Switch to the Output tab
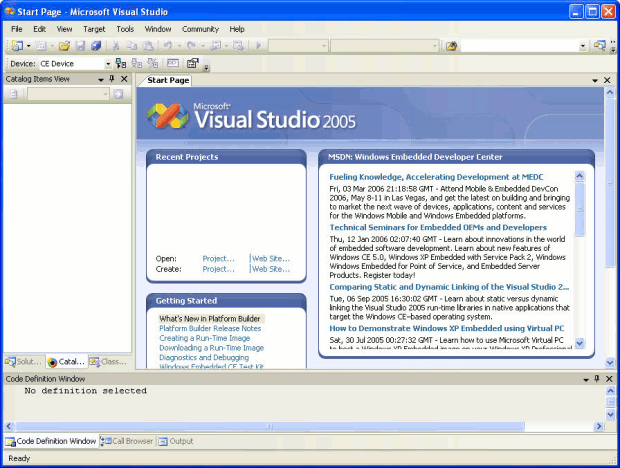Viewport: 620px width, 468px height. (x=176, y=441)
